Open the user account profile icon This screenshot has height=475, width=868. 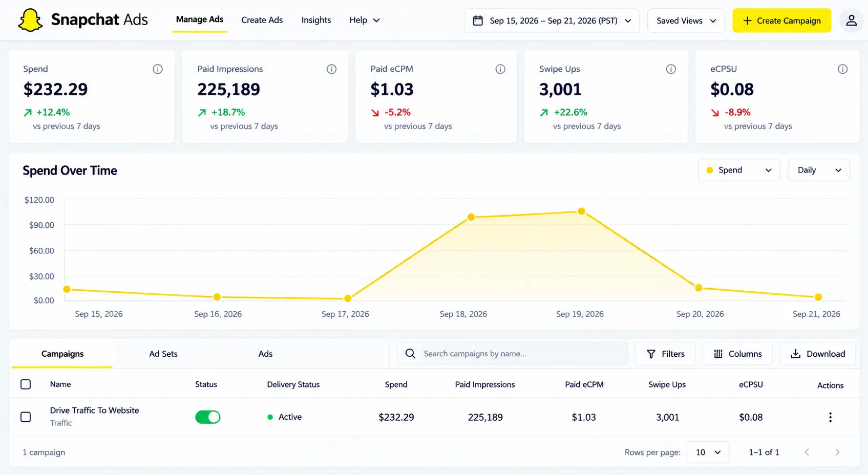pyautogui.click(x=851, y=20)
